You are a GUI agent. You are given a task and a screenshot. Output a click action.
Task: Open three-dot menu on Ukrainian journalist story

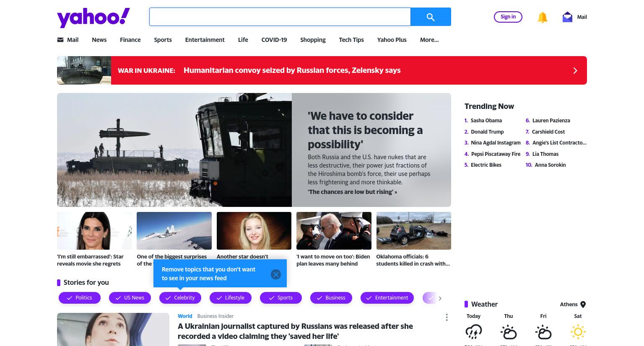point(447,318)
